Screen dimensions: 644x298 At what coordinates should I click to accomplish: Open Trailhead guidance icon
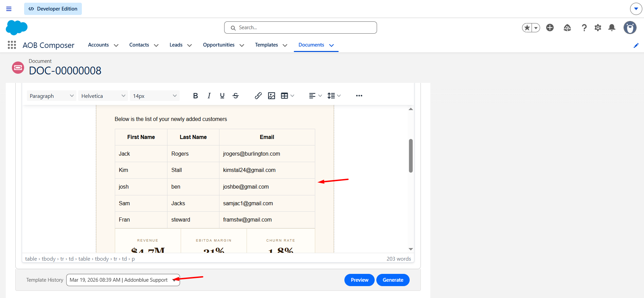567,28
